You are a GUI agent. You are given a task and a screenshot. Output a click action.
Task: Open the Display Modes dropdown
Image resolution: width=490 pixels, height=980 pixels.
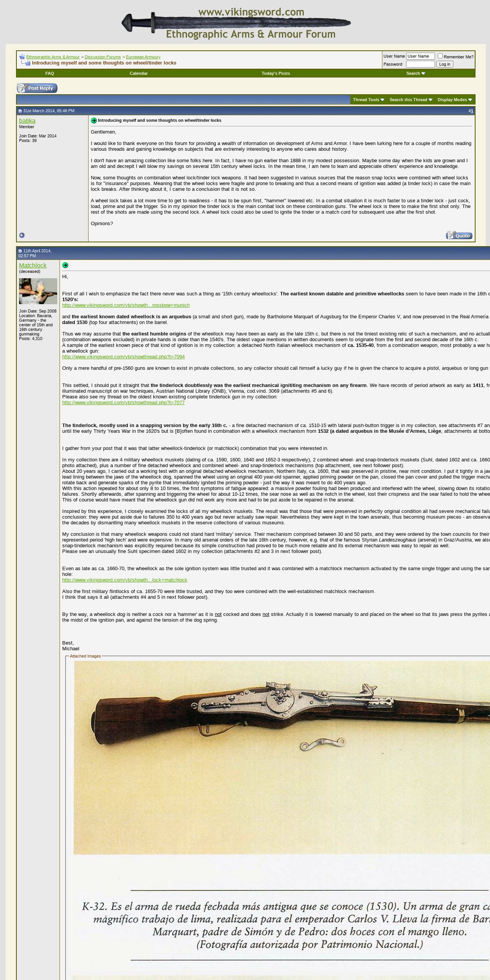click(455, 100)
